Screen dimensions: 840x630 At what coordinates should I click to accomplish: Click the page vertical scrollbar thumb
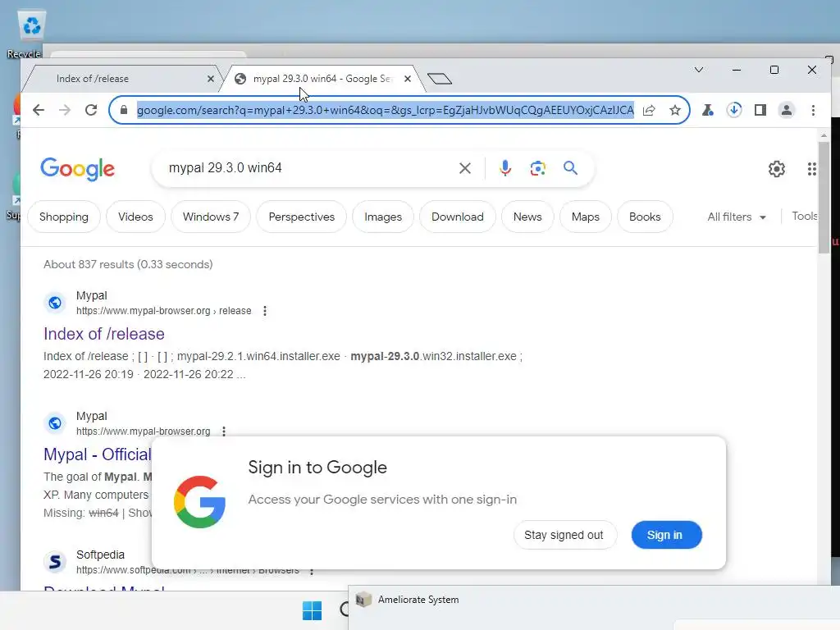point(824,199)
